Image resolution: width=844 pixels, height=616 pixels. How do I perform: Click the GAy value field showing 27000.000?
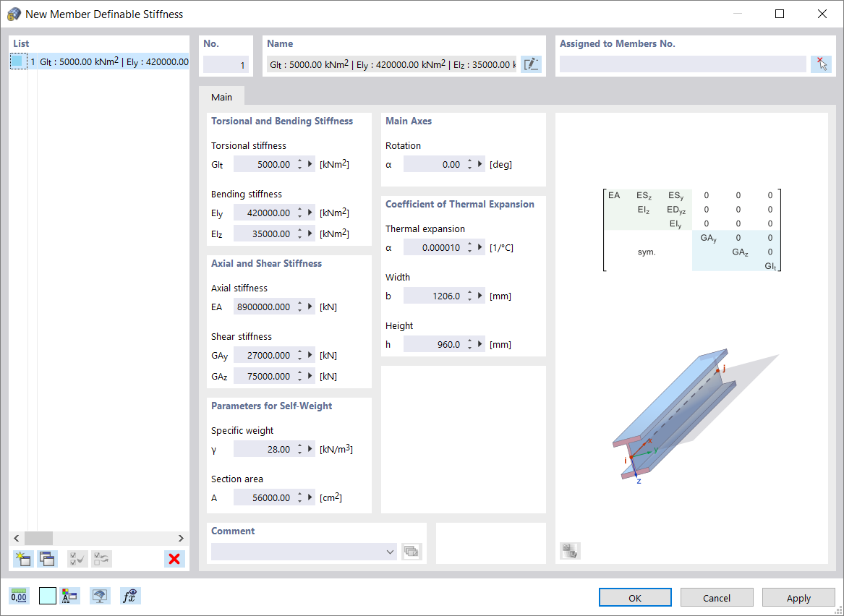[264, 355]
